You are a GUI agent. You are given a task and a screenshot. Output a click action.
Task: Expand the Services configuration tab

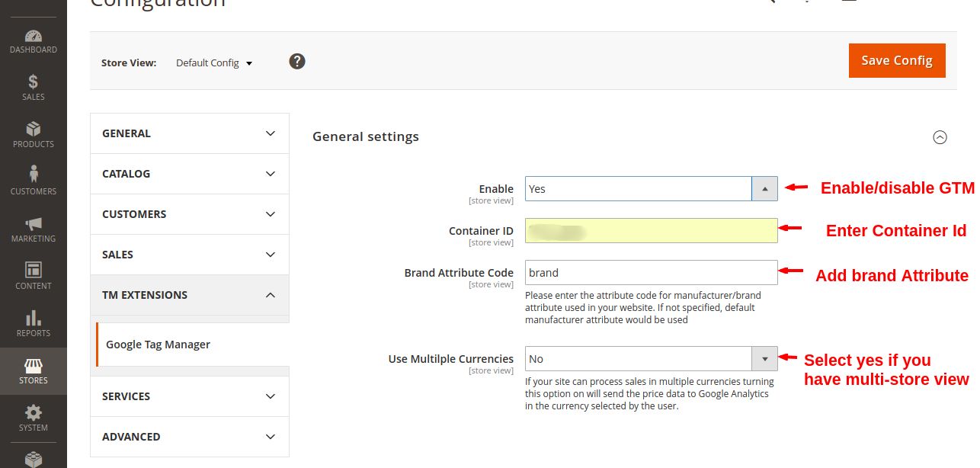point(190,396)
